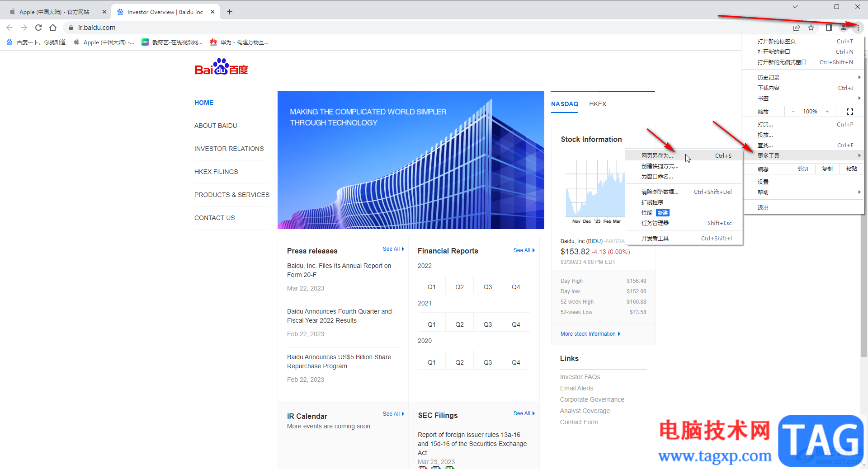The height and width of the screenshot is (469, 868).
Task: Open 下载内容 from the menu
Action: point(803,88)
